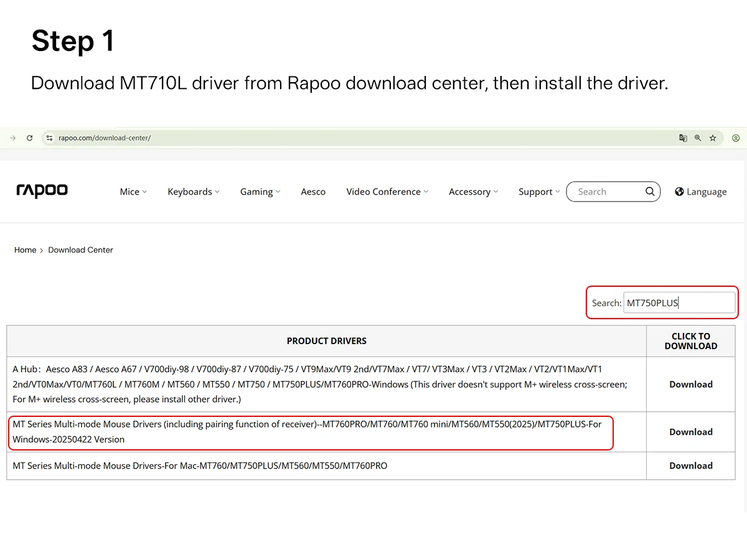Screen dimensions: 747x560
Task: Click the translate page icon
Action: coord(683,138)
